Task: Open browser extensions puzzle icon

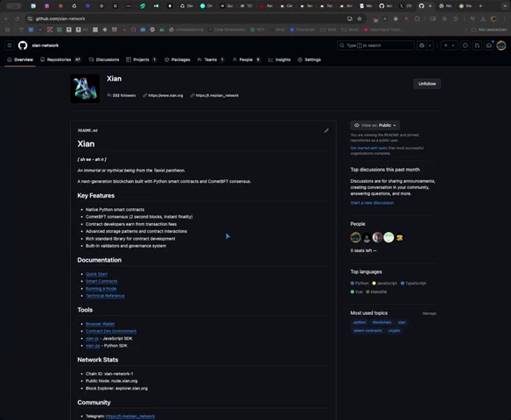Action: click(417, 19)
